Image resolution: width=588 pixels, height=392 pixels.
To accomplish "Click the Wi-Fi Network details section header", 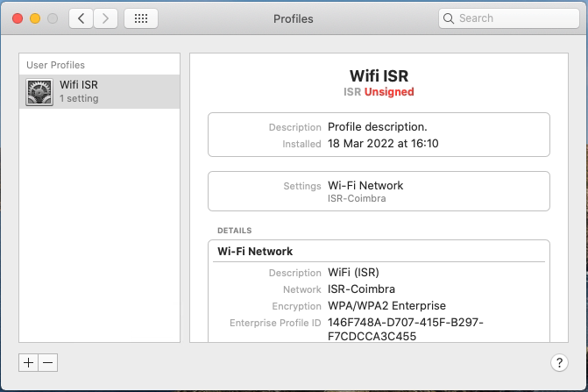I will (x=255, y=252).
